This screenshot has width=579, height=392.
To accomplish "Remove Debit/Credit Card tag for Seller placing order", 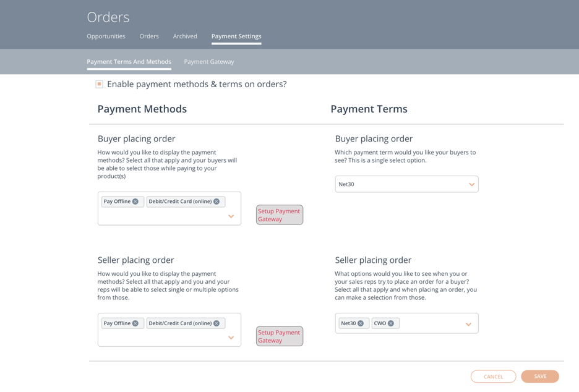I will [217, 323].
